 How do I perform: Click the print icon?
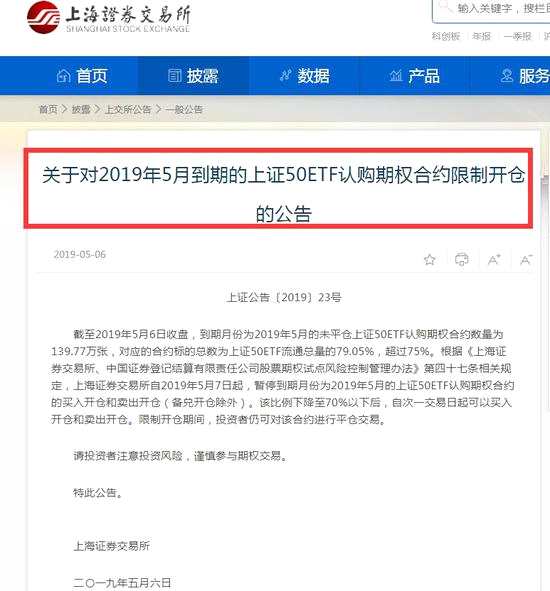coord(461,259)
